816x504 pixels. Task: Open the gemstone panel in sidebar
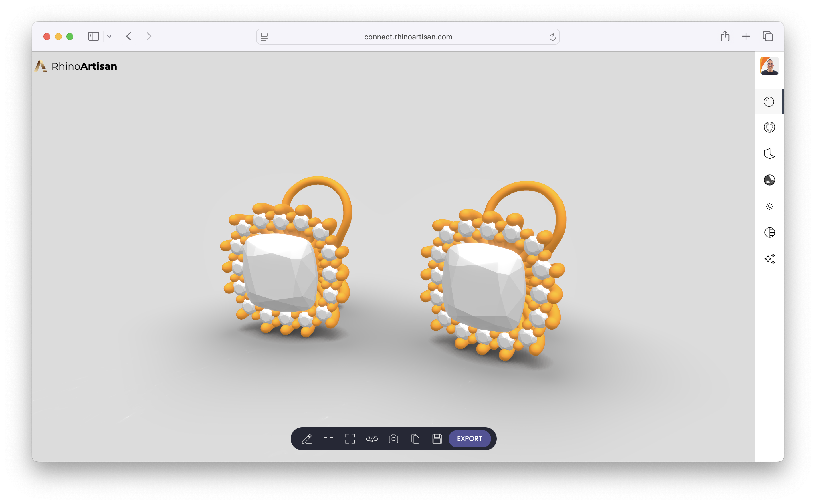point(769,127)
